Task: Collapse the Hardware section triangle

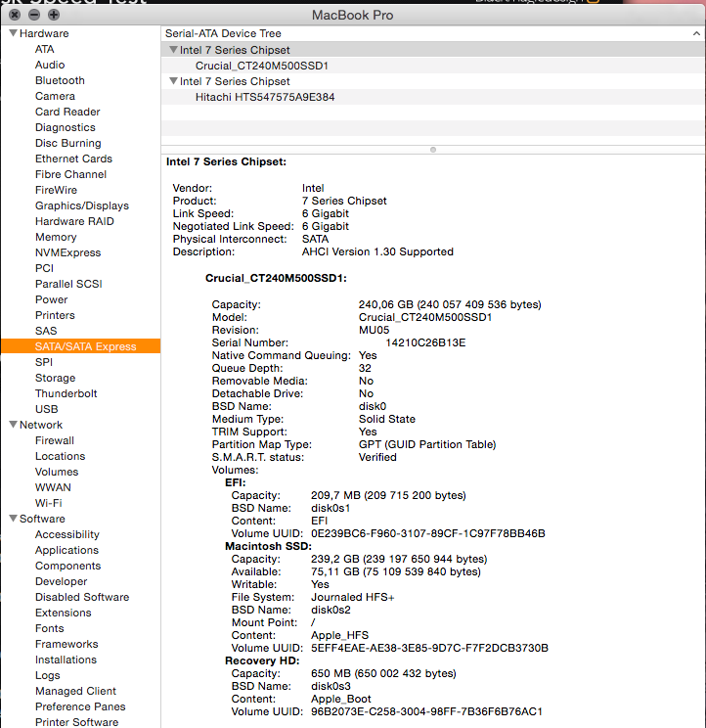Action: pyautogui.click(x=12, y=33)
